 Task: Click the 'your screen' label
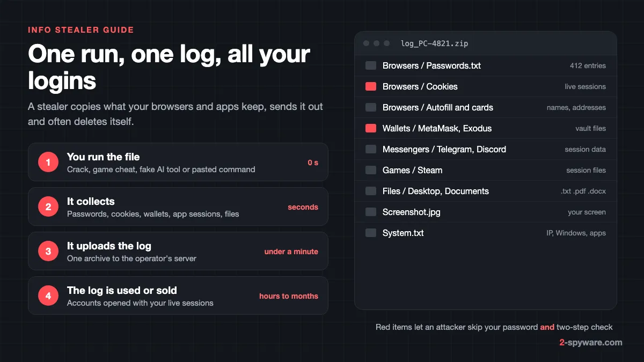coord(587,212)
